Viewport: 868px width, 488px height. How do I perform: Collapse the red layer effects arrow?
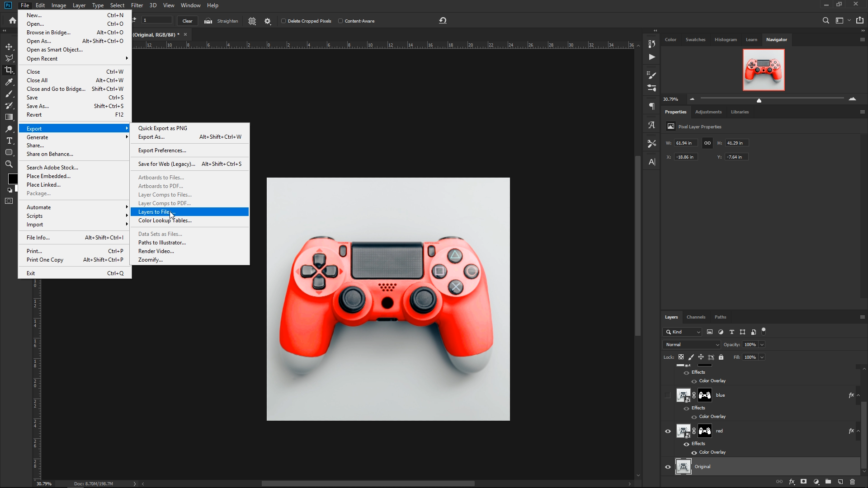pyautogui.click(x=859, y=431)
